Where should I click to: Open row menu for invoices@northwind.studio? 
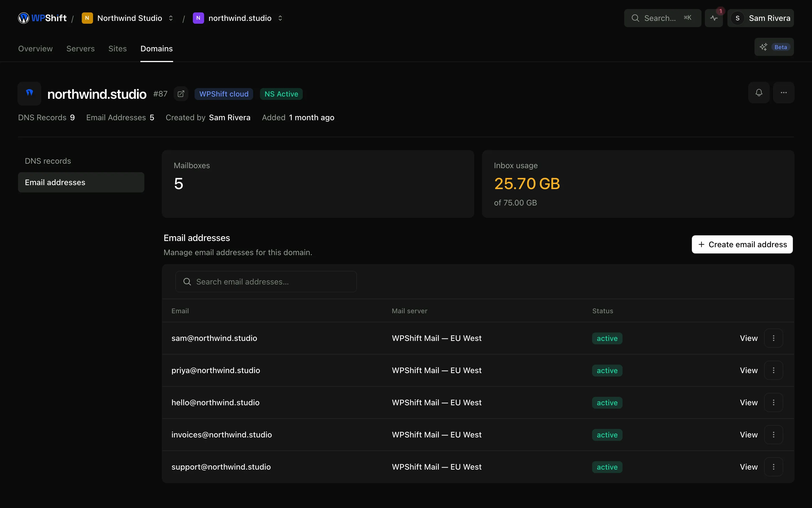(x=774, y=435)
